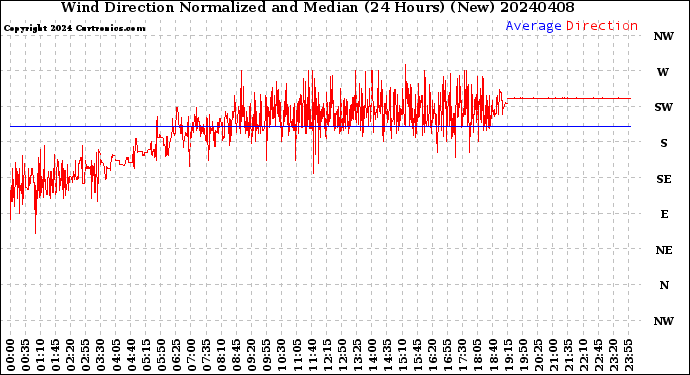Click the 13:25 time label

pos(358,355)
